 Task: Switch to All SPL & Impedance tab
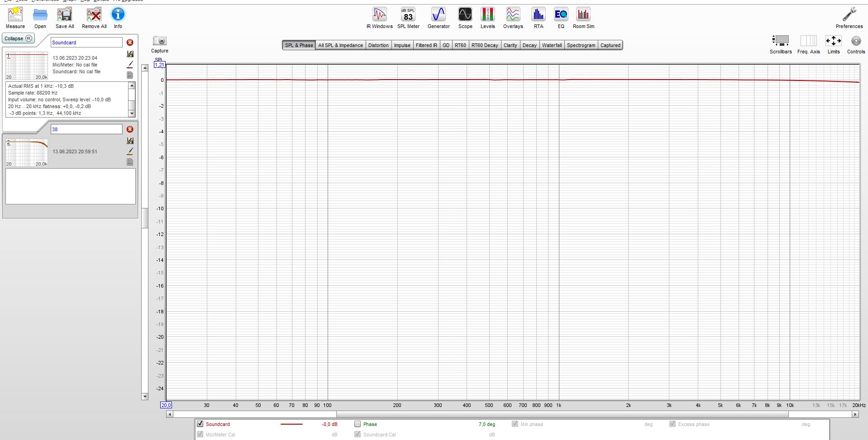point(340,45)
